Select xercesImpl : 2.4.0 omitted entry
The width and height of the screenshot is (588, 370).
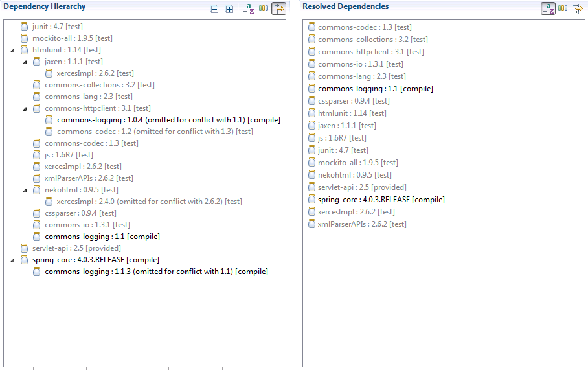[x=149, y=202]
